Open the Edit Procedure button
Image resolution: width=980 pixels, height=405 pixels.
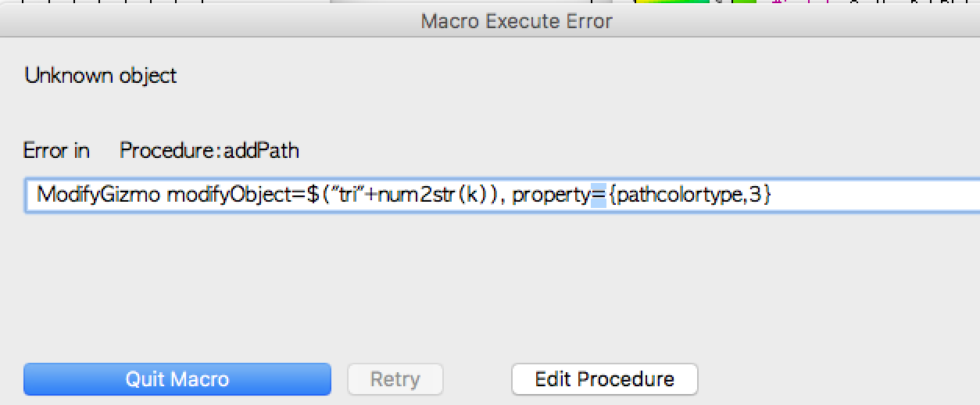coord(604,379)
